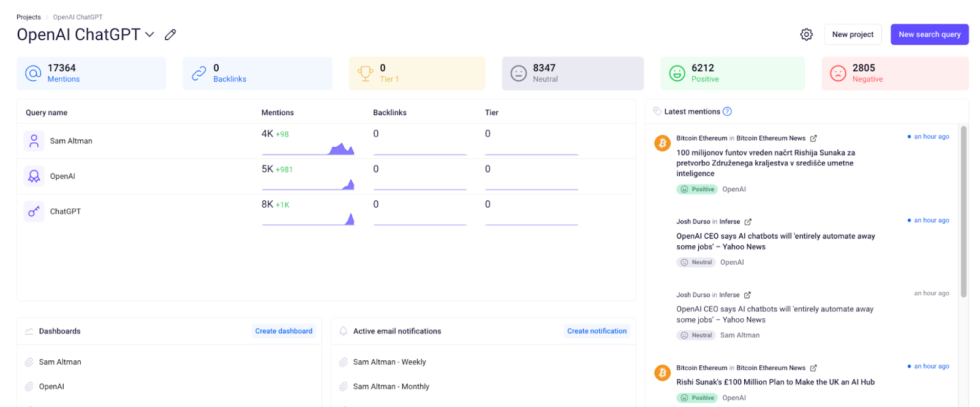Click the OpenAI award ribbon icon

(34, 177)
